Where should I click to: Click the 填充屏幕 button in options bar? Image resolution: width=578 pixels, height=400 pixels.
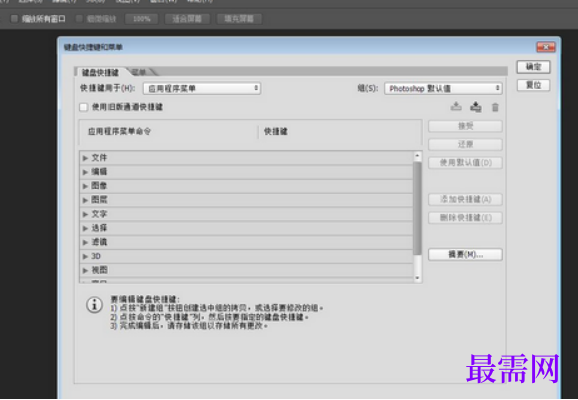click(239, 19)
